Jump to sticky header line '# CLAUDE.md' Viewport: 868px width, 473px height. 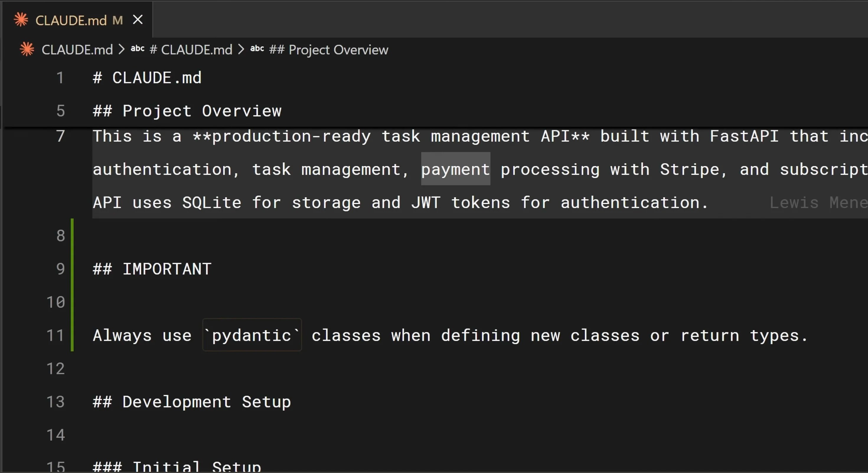(147, 78)
